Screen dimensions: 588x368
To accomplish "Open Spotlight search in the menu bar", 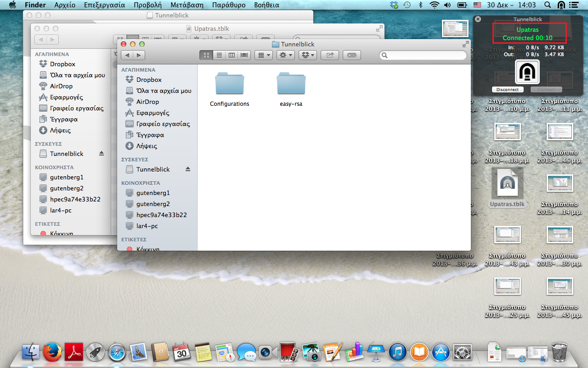I will click(x=547, y=5).
